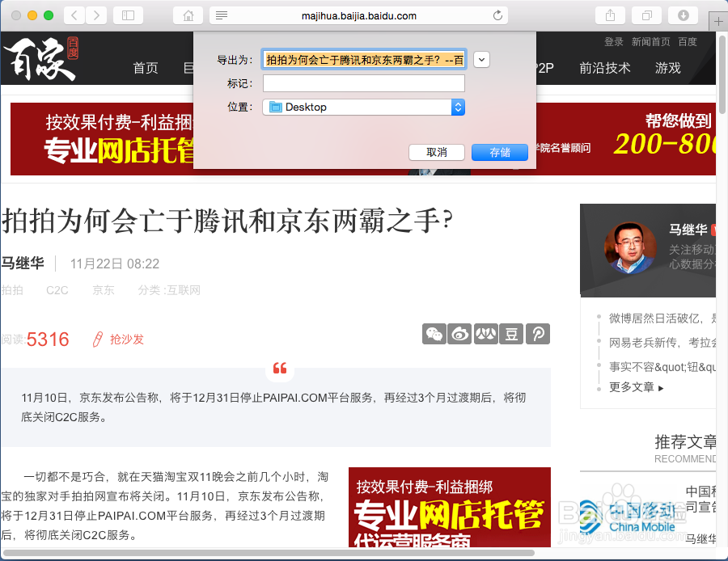Click the 存储 save button

499,152
